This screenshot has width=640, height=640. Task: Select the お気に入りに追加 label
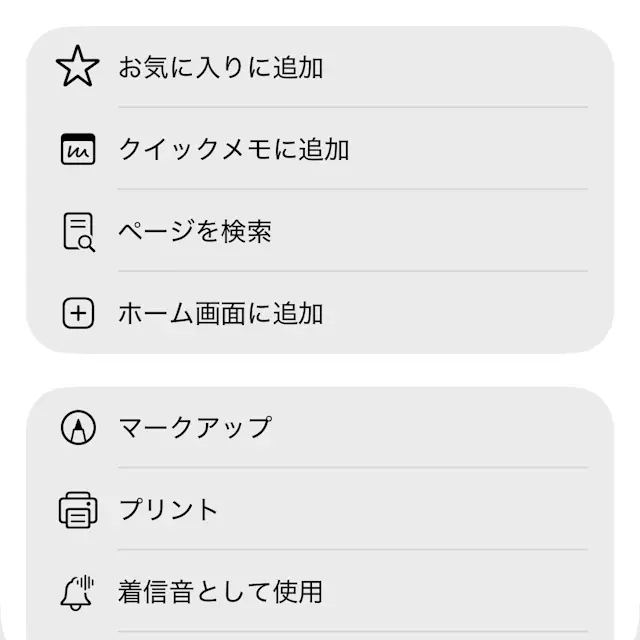(x=221, y=68)
